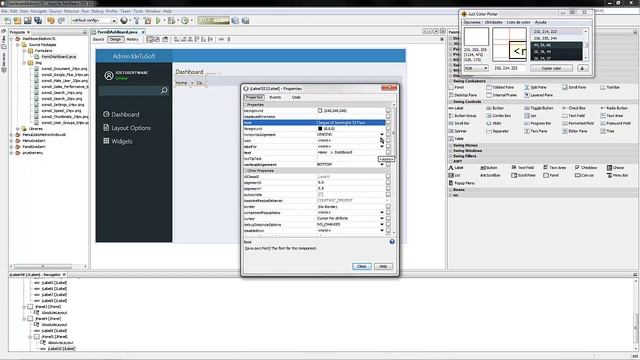Pick the Scroll Pane palette item
The width and height of the screenshot is (640, 360).
point(574,87)
